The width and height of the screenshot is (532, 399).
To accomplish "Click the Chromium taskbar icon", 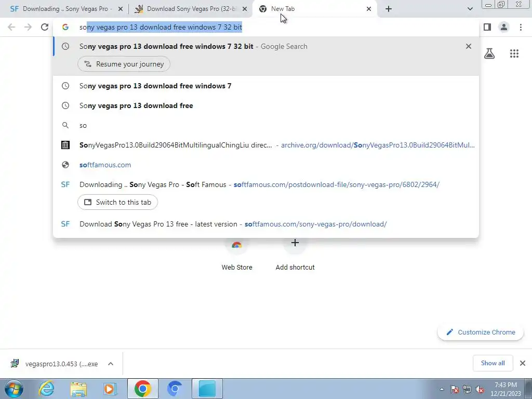I will click(x=175, y=389).
